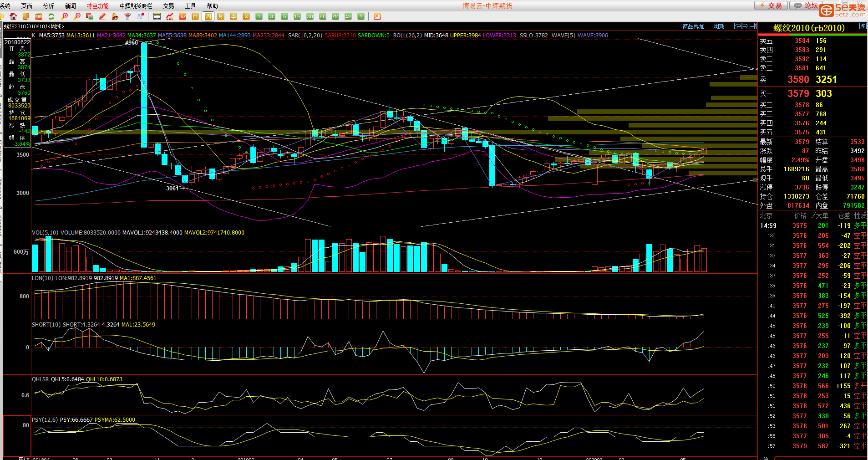Open the alert bell icon
This screenshot has width=868, height=460.
point(115,16)
